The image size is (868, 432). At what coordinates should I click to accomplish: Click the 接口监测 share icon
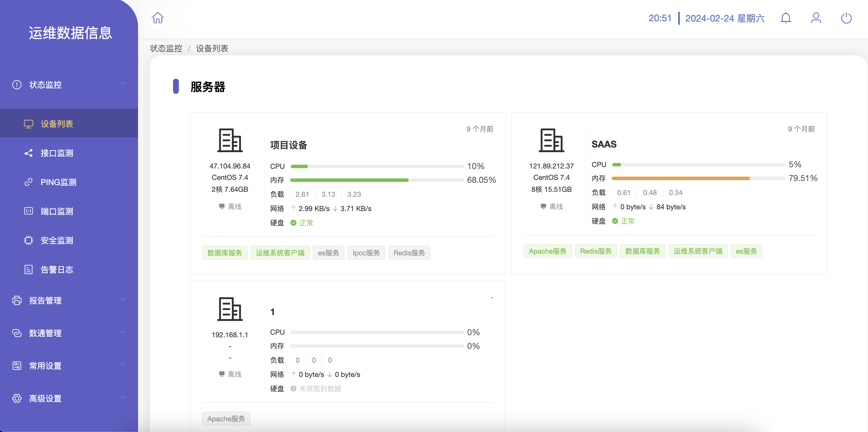(28, 153)
